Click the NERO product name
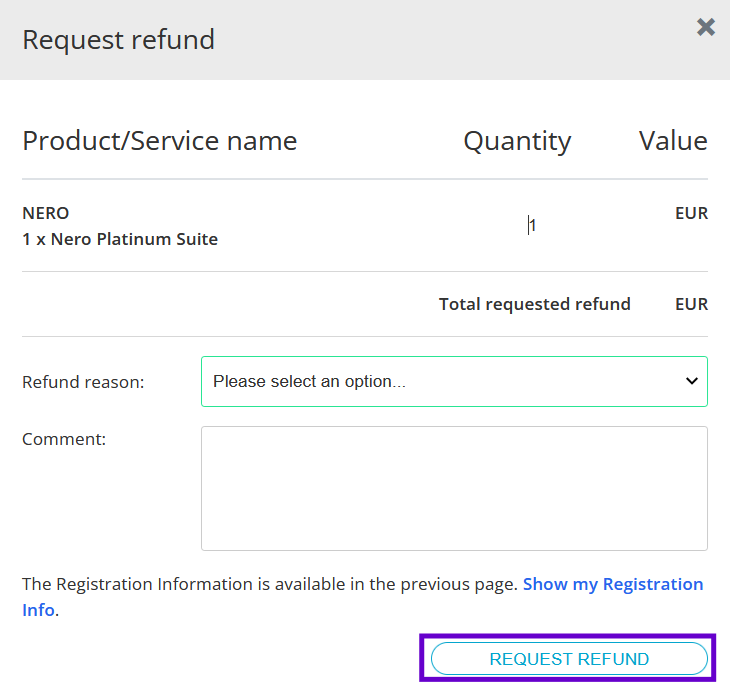 tap(46, 213)
